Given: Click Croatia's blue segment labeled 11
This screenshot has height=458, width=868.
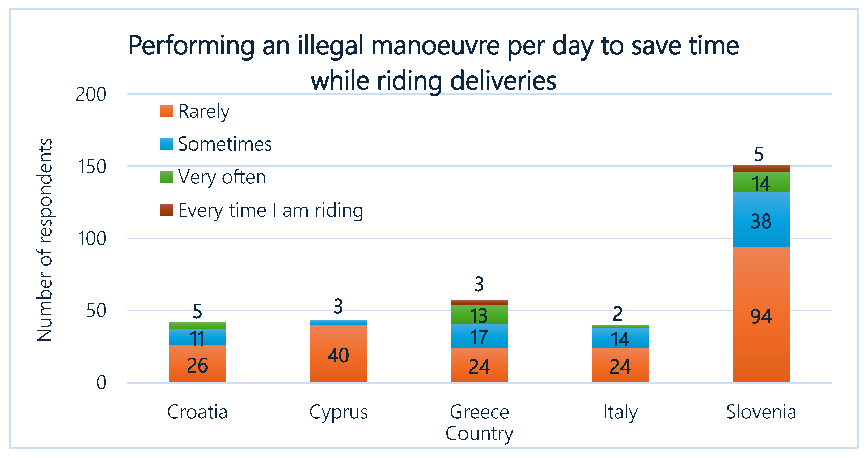Looking at the screenshot, I should 197,337.
